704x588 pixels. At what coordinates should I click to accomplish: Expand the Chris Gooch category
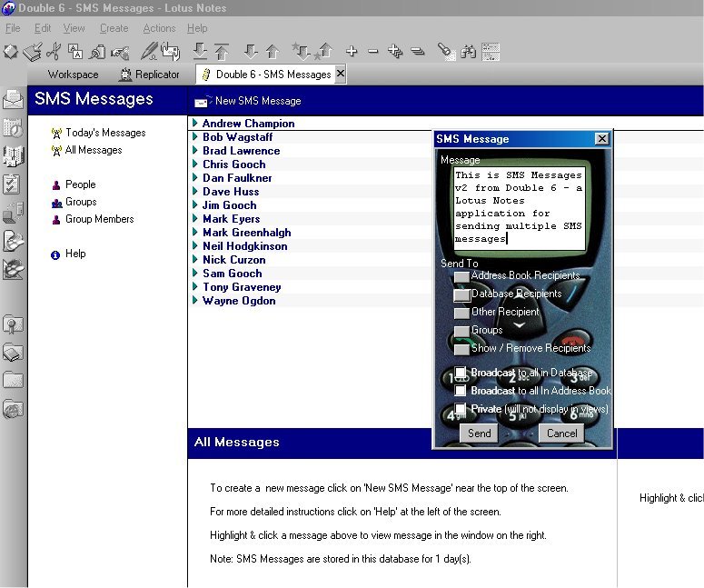point(195,164)
